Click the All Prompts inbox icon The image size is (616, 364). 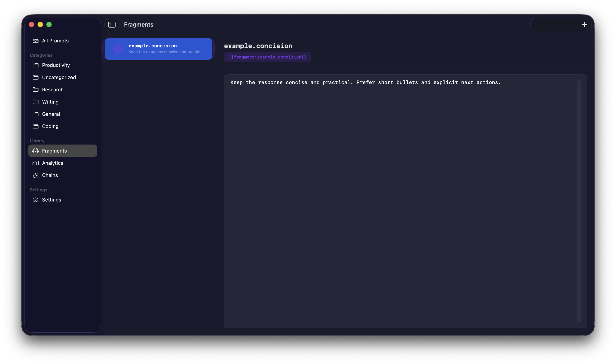coord(36,41)
